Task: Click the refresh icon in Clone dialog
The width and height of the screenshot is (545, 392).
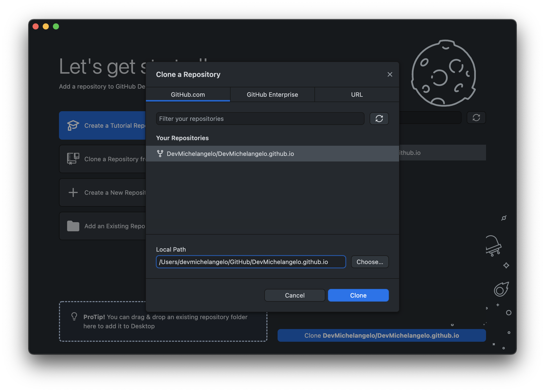Action: [379, 119]
